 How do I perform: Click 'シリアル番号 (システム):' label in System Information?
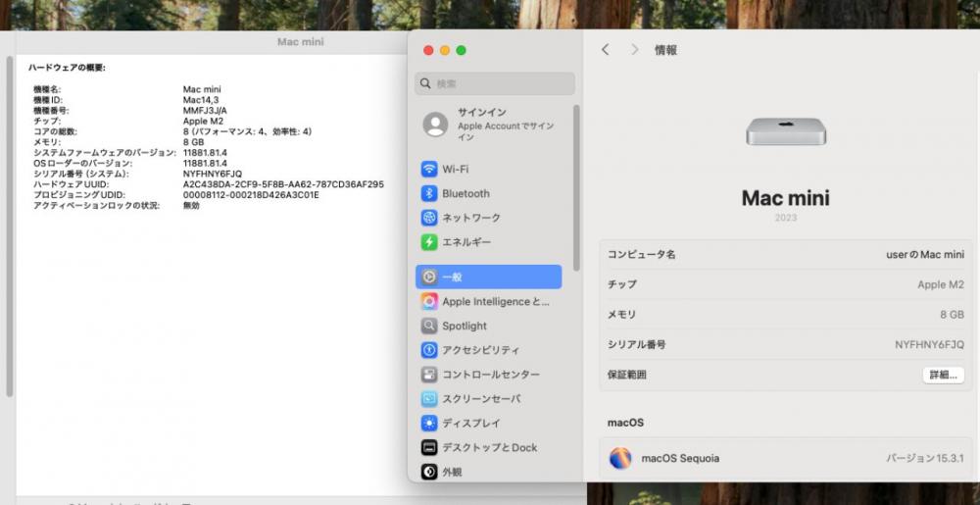coord(81,174)
